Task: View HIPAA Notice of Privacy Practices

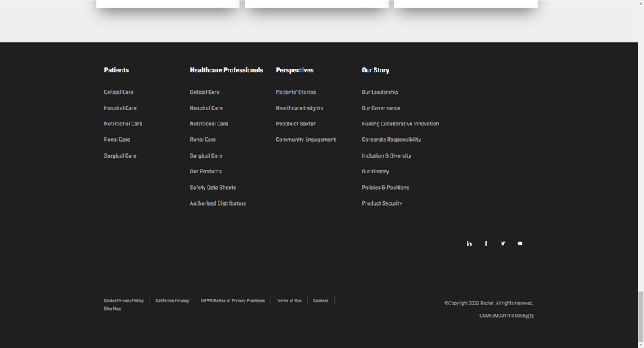Action: (233, 301)
